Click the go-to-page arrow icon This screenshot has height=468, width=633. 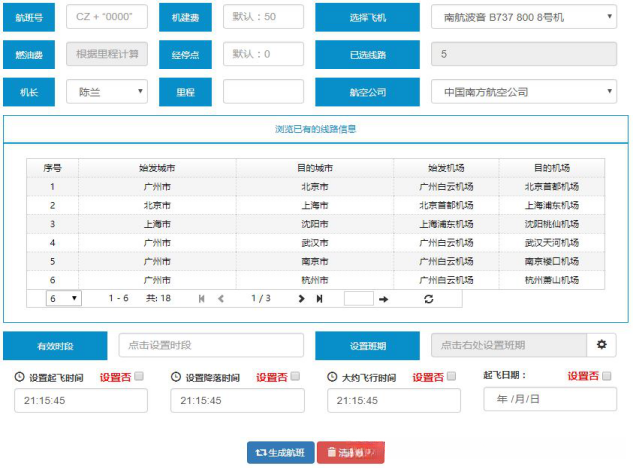[x=384, y=299]
